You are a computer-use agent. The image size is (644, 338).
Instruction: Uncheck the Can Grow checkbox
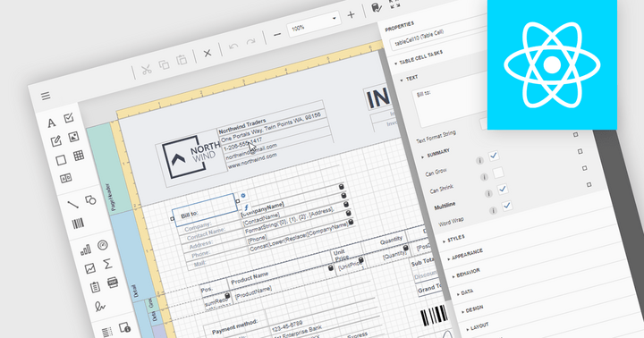click(494, 156)
